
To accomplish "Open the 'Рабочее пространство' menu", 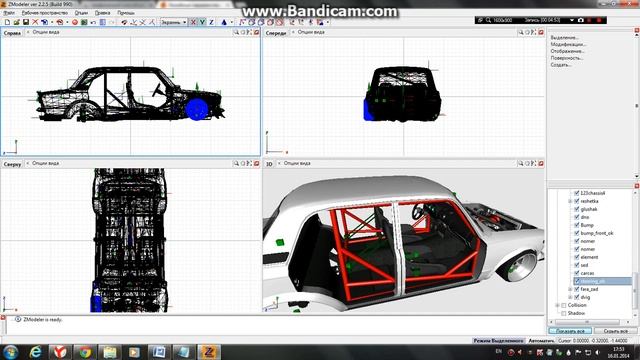I will (x=45, y=13).
